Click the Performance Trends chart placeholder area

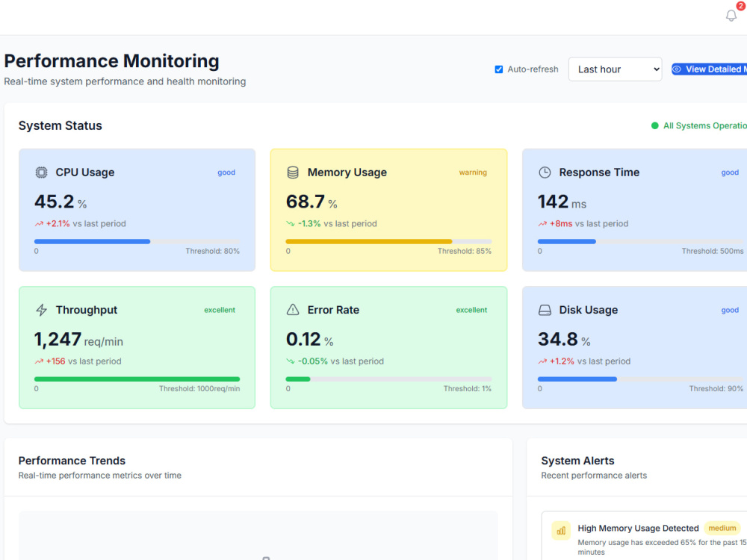(258, 535)
